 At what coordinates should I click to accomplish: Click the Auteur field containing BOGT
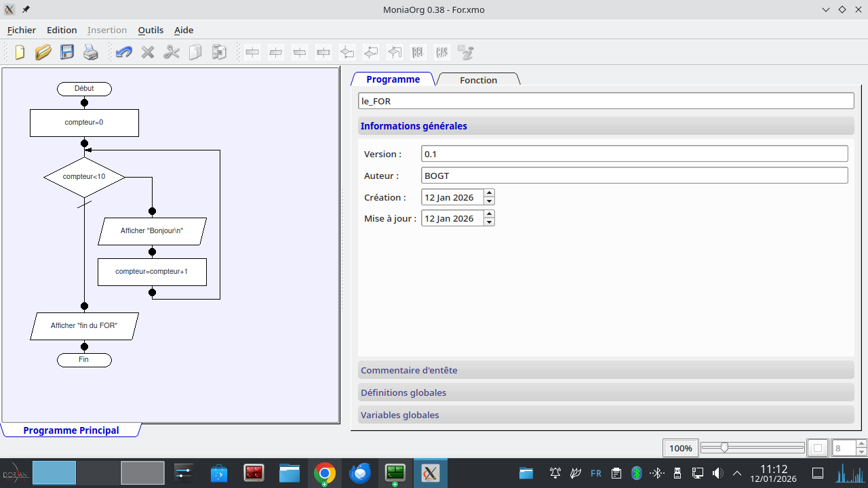(634, 176)
